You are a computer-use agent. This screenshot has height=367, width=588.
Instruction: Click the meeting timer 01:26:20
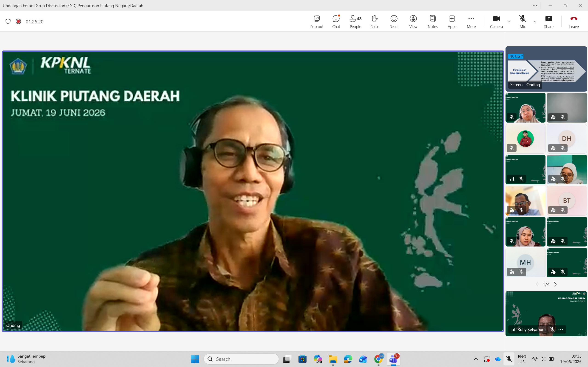click(x=34, y=22)
